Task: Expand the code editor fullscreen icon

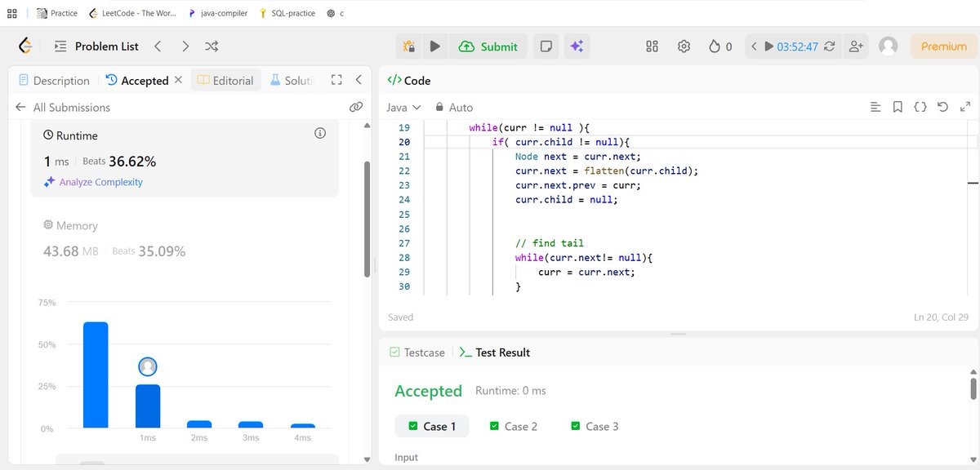Action: coord(965,107)
